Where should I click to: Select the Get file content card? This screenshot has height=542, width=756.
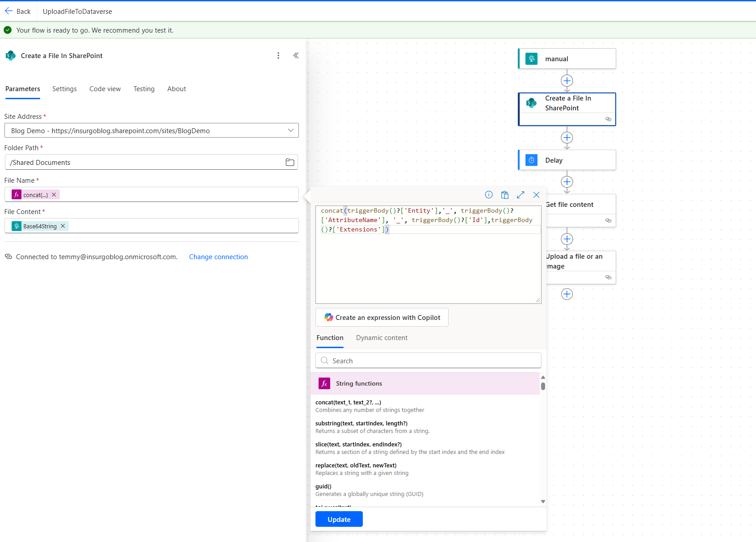(581, 210)
